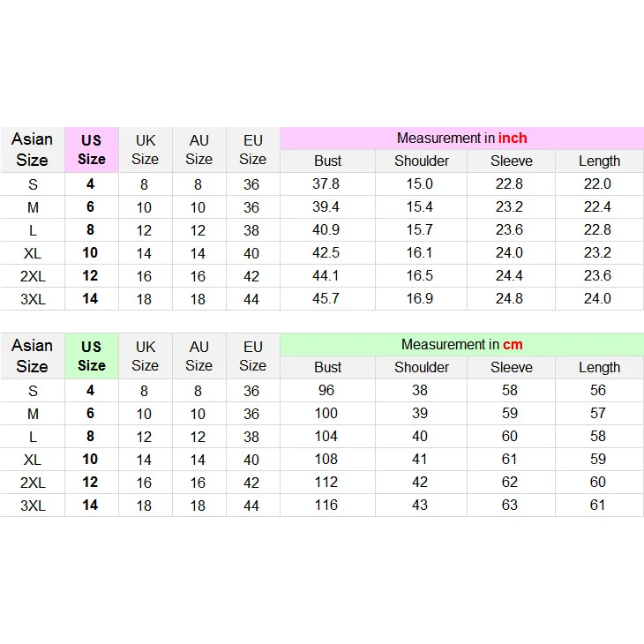644x644 pixels.
Task: Select the 3XL row label in cm table
Action: [33, 505]
